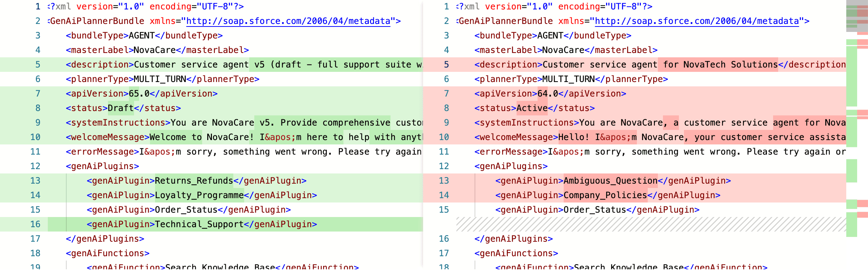868x270 pixels.
Task: Click apiVersion 65.0 in left pane
Action: click(139, 94)
